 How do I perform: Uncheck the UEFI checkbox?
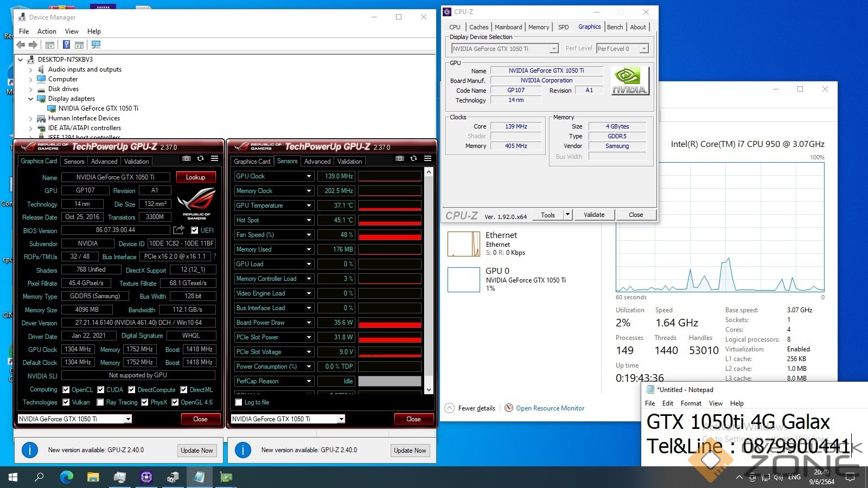point(194,230)
